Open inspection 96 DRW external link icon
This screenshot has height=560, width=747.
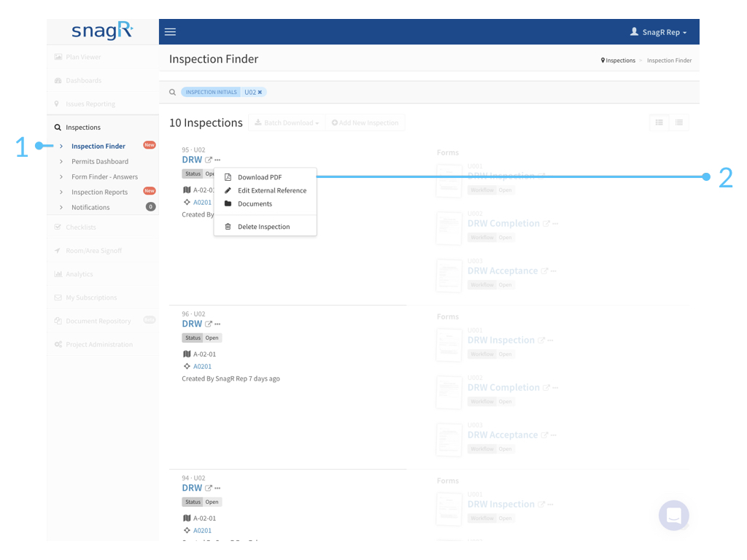tap(208, 324)
